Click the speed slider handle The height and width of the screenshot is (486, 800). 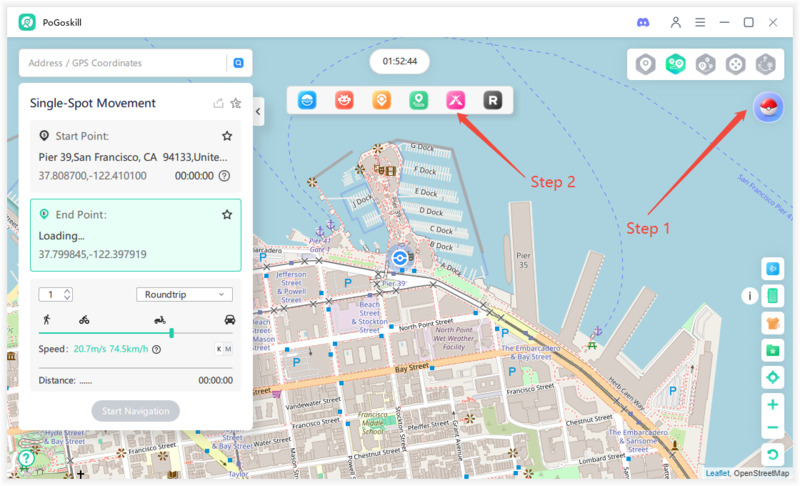tap(172, 333)
